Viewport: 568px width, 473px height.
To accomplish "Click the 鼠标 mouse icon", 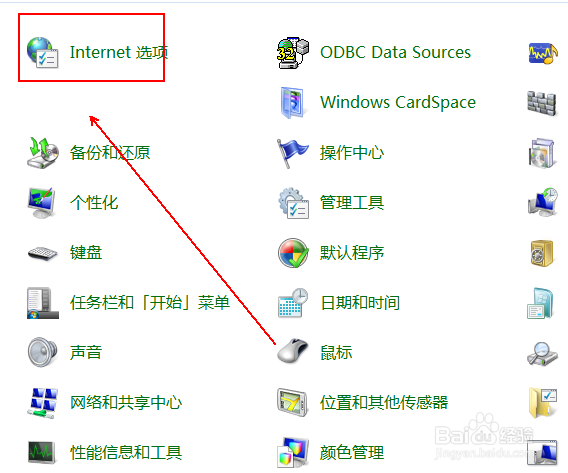I will click(293, 351).
